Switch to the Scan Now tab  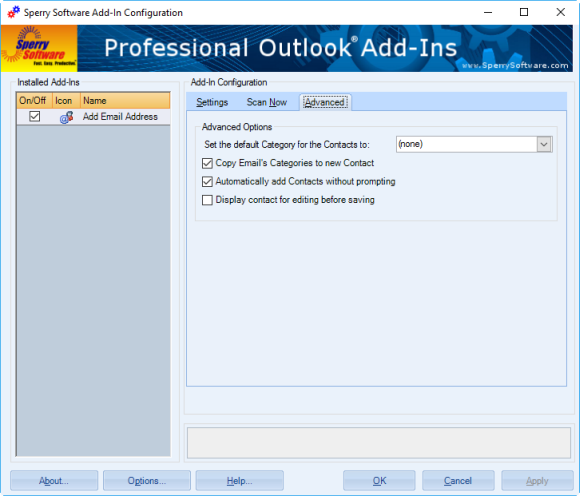[x=267, y=102]
